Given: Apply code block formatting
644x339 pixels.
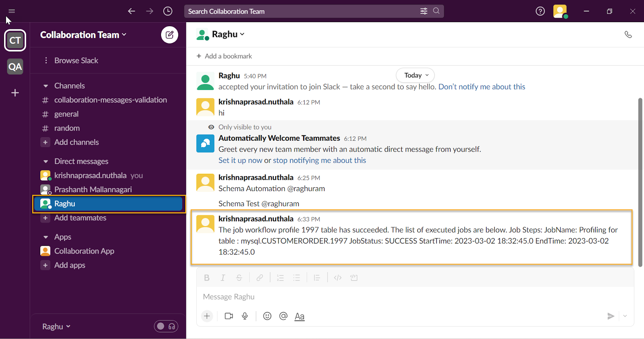Looking at the screenshot, I should (354, 278).
